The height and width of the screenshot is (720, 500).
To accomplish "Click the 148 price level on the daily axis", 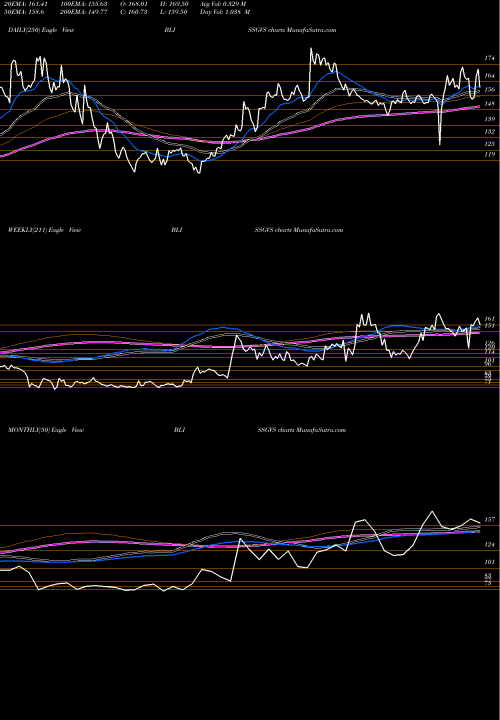I will pos(489,104).
